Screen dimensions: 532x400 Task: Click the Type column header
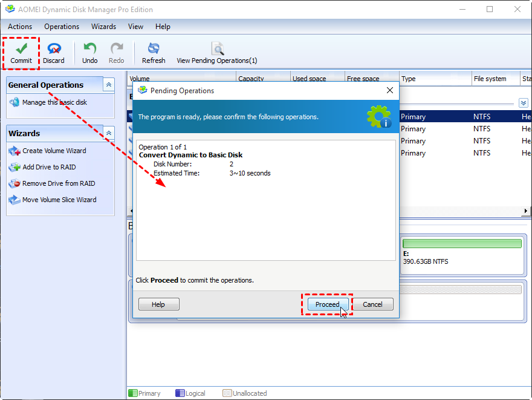435,79
